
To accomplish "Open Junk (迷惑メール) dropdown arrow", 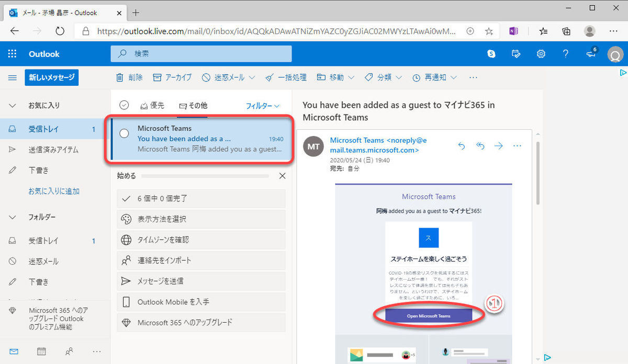I will [x=252, y=77].
